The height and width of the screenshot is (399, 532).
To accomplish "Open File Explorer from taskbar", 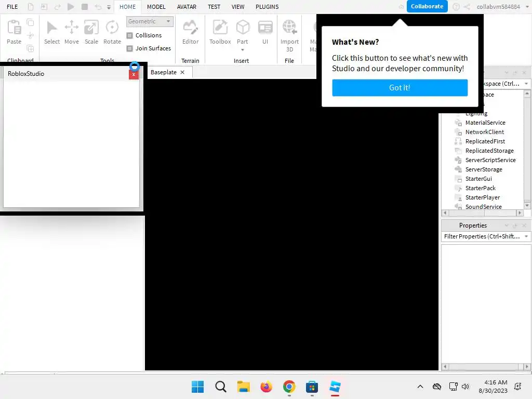I will tap(243, 387).
